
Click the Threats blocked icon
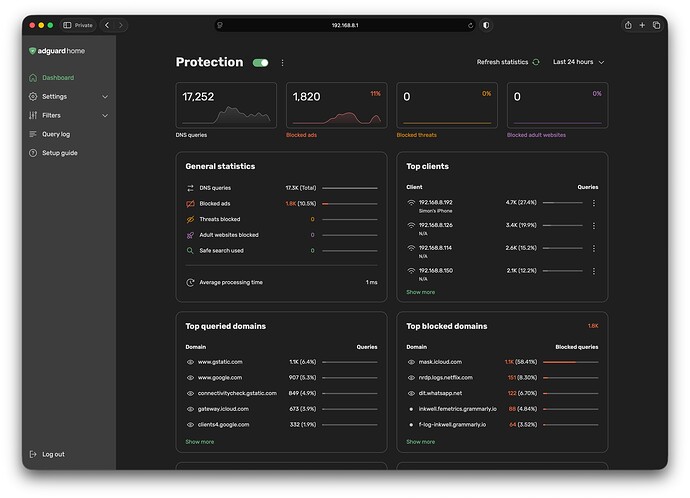190,219
